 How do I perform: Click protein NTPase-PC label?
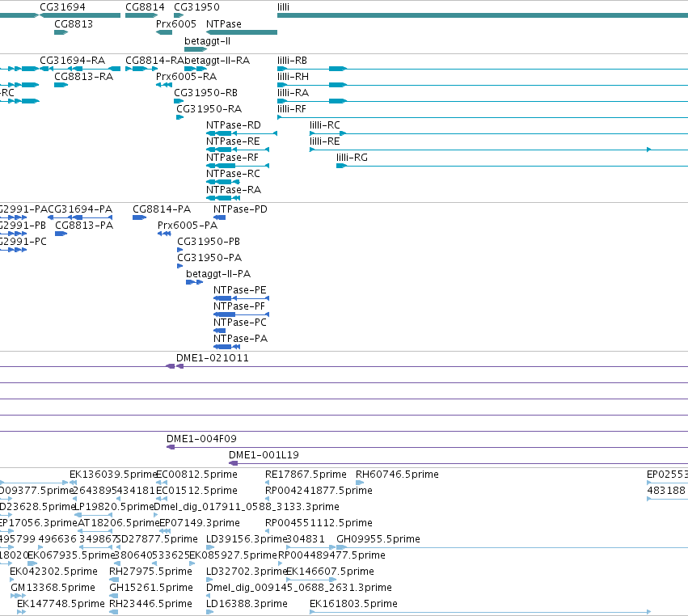click(240, 322)
